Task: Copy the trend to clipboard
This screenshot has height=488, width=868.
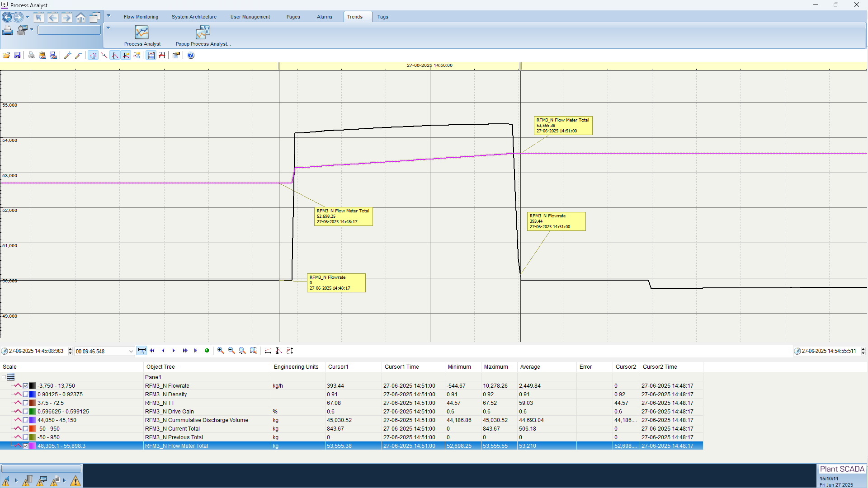Action: pos(42,55)
